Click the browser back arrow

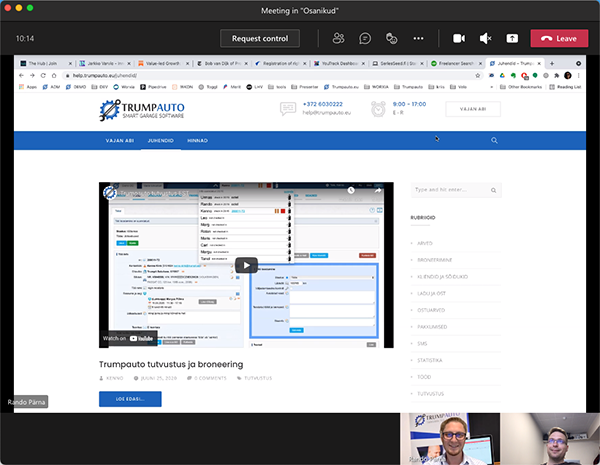pyautogui.click(x=21, y=75)
